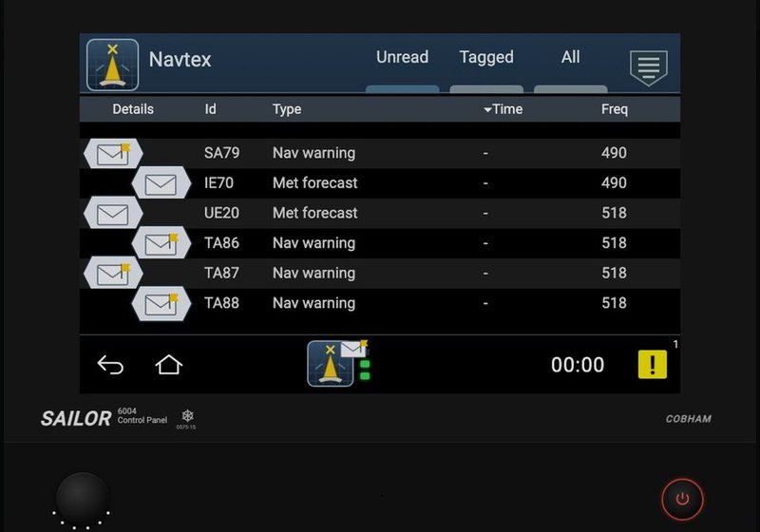The width and height of the screenshot is (760, 532).
Task: Click Nav warning type in SA79 row
Action: (x=313, y=154)
